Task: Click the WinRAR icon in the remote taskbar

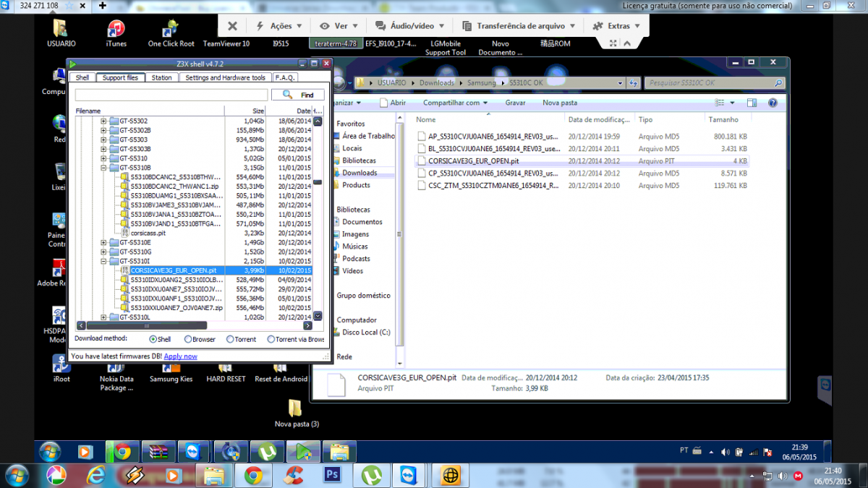Action: click(159, 453)
